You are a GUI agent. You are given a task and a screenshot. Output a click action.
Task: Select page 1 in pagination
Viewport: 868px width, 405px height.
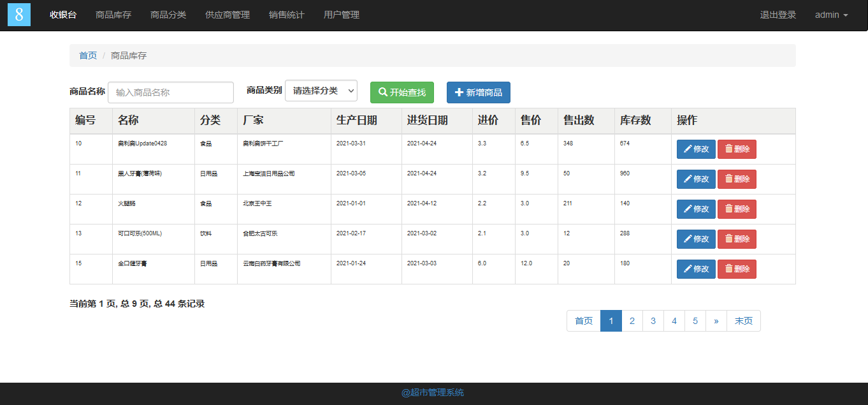(611, 321)
